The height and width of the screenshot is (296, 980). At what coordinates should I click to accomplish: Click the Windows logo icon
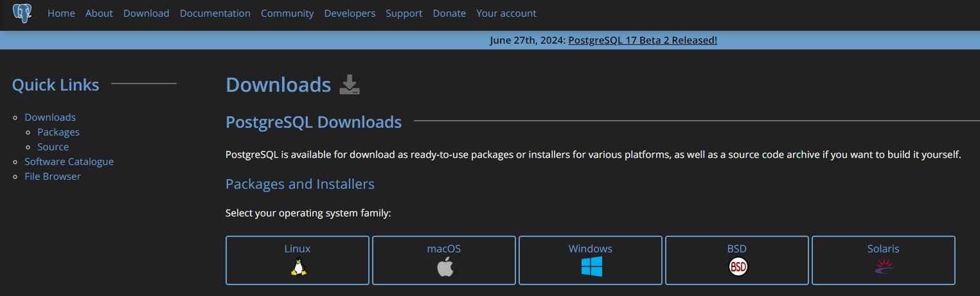[x=591, y=266]
